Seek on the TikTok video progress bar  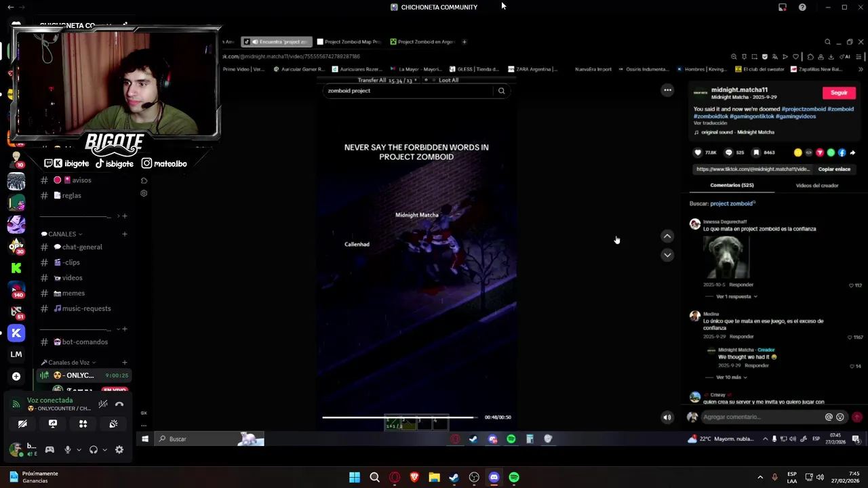click(399, 418)
